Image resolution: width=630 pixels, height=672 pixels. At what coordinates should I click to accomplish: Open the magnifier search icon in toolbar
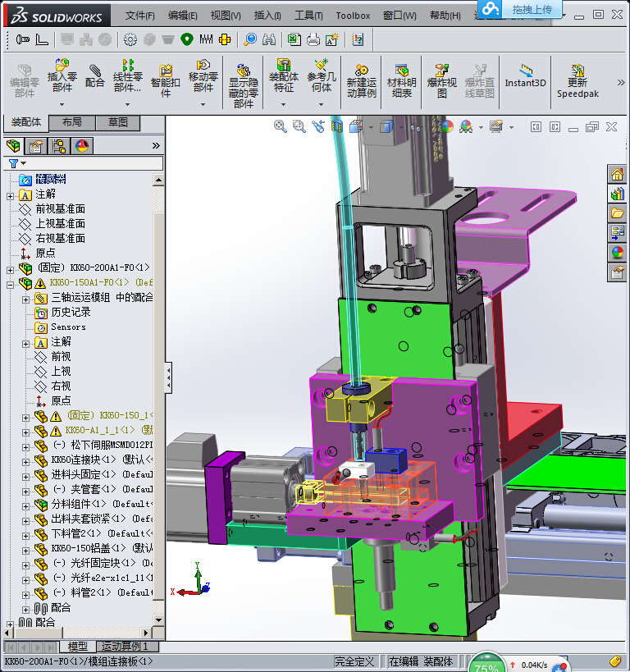[250, 40]
